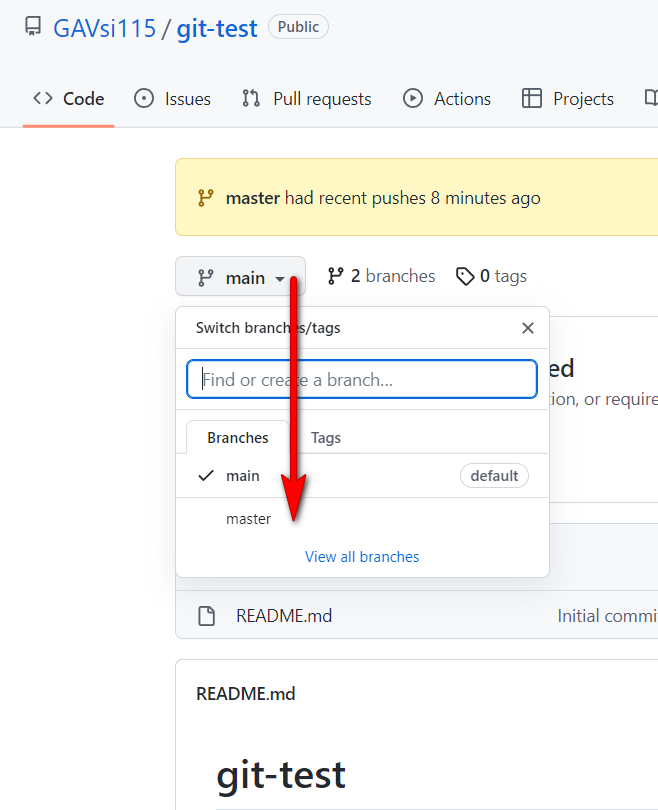Click the Public visibility badge

pos(298,27)
